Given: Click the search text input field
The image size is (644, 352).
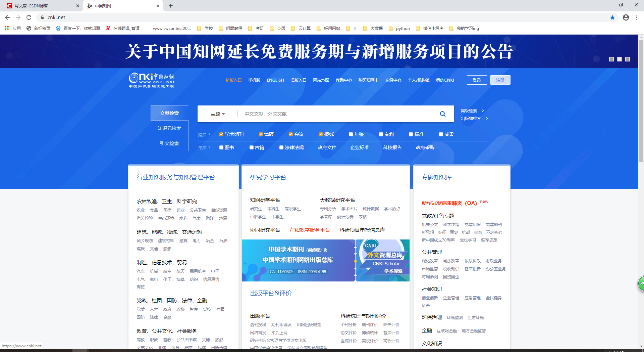Looking at the screenshot, I should tap(335, 114).
